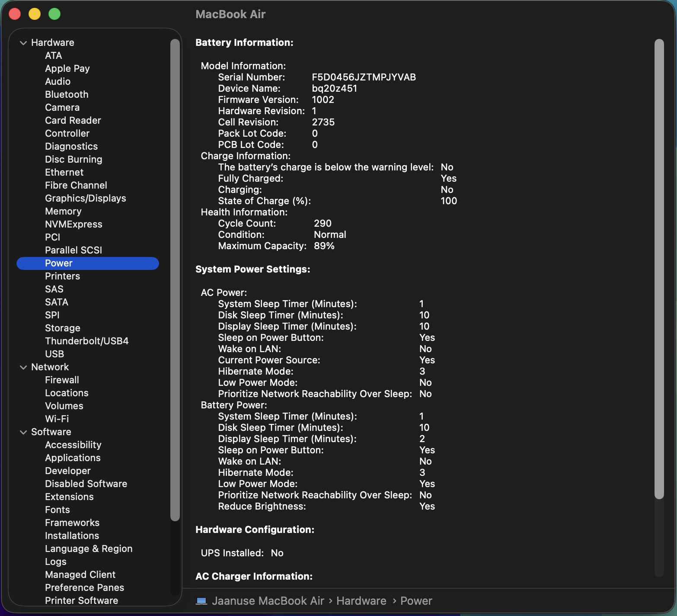The image size is (677, 616).
Task: Click Jaanuse MacBook Air in path bar
Action: coord(268,601)
